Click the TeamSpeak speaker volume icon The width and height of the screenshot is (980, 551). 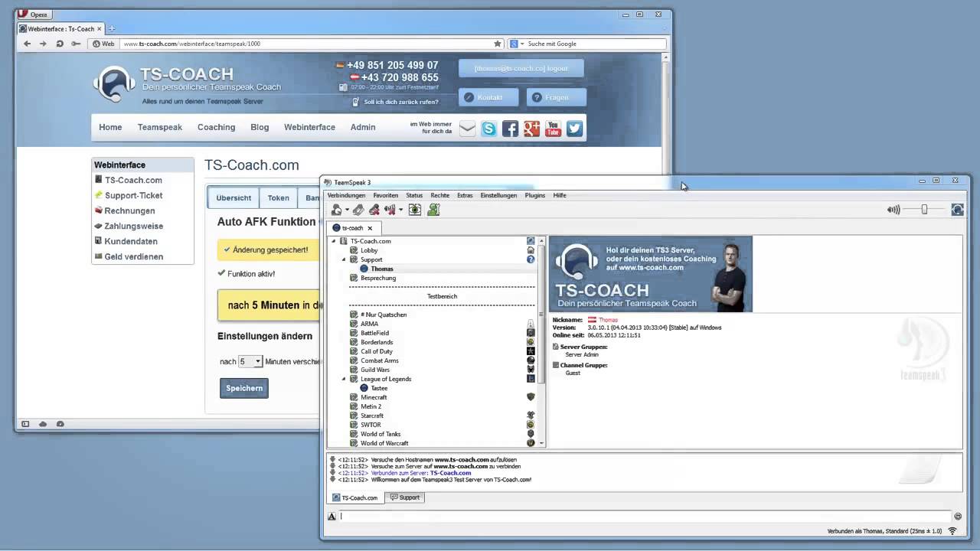coord(893,210)
